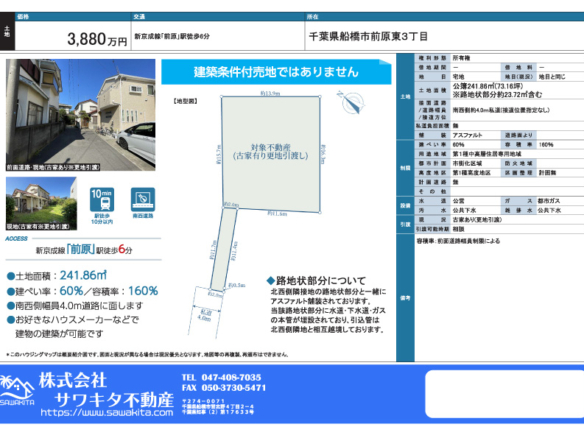Click bullet 土地面積：241.86㎡
The height and width of the screenshot is (438, 584).
click(x=57, y=275)
